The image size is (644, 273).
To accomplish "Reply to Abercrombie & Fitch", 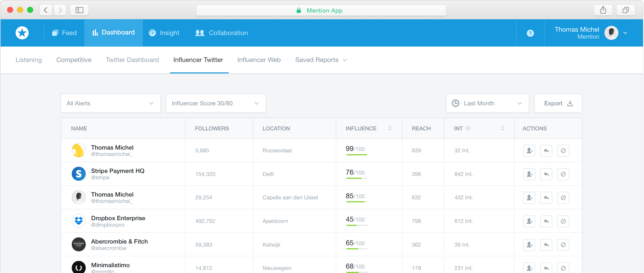I will 546,245.
